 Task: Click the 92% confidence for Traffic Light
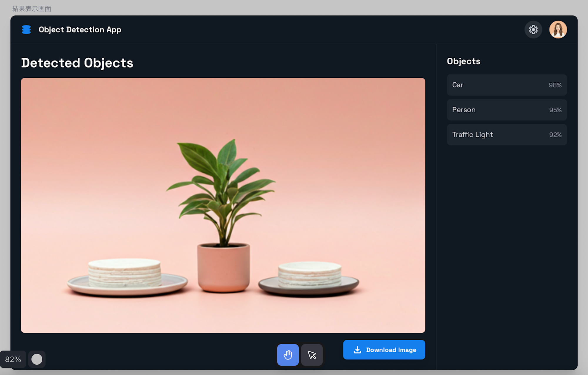(555, 135)
